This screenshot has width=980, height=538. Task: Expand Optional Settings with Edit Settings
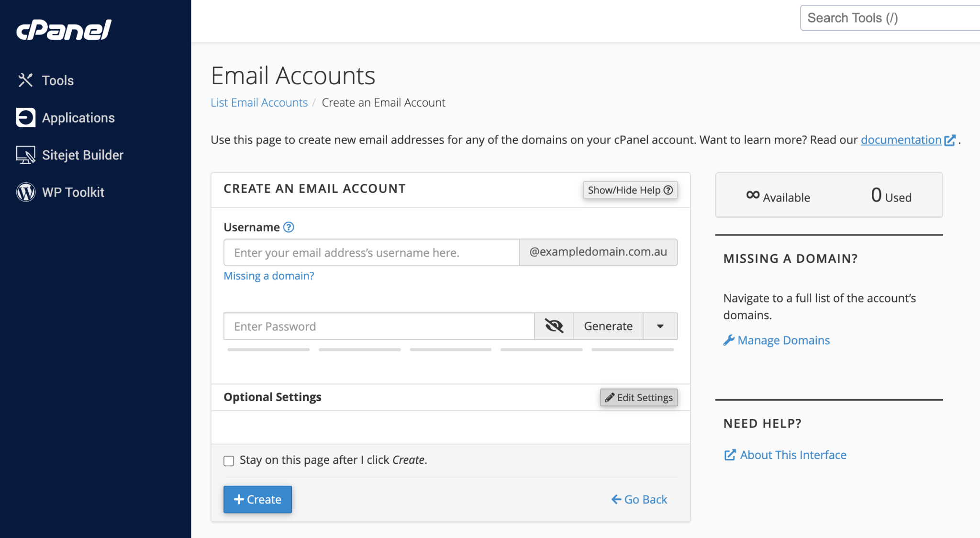pyautogui.click(x=639, y=397)
